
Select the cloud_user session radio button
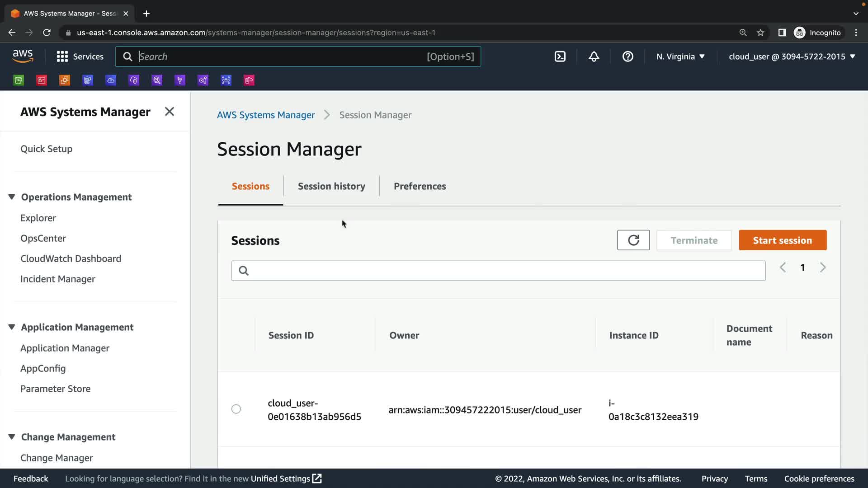coord(236,409)
